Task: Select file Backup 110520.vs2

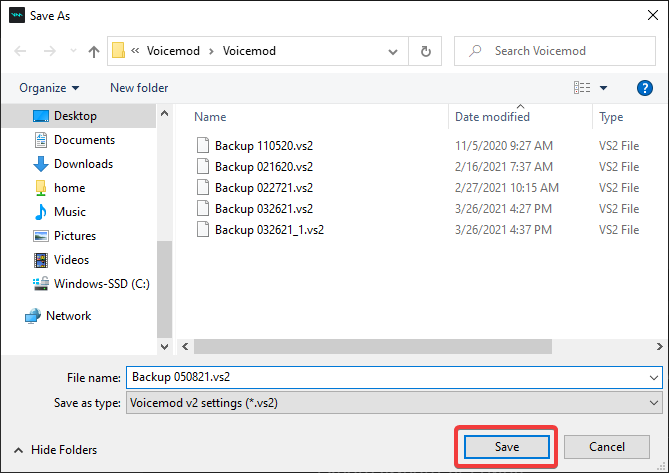Action: click(x=264, y=146)
